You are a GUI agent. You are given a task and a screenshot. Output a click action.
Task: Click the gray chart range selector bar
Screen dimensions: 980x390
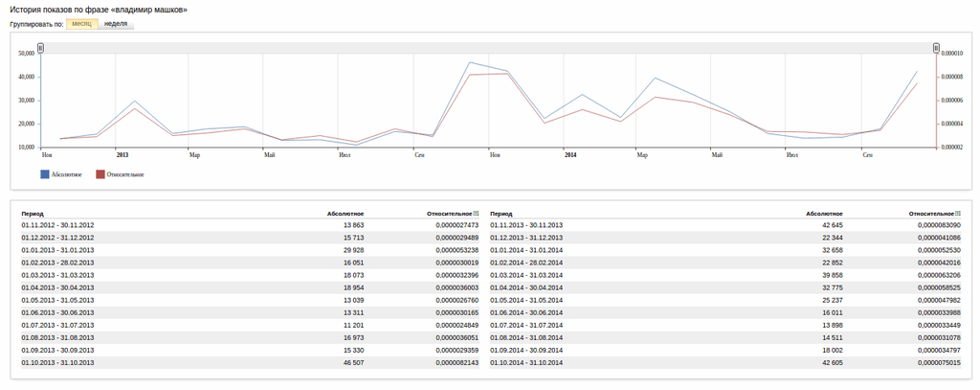coord(488,48)
